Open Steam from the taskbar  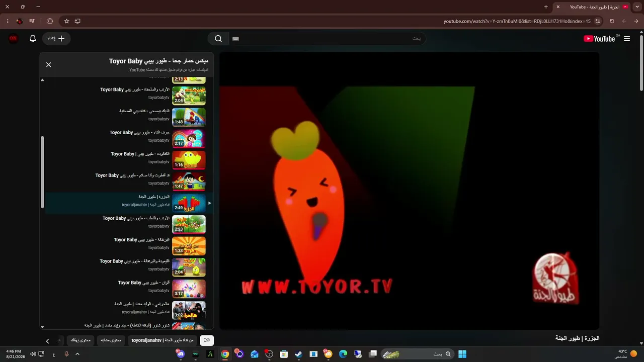pyautogui.click(x=299, y=354)
